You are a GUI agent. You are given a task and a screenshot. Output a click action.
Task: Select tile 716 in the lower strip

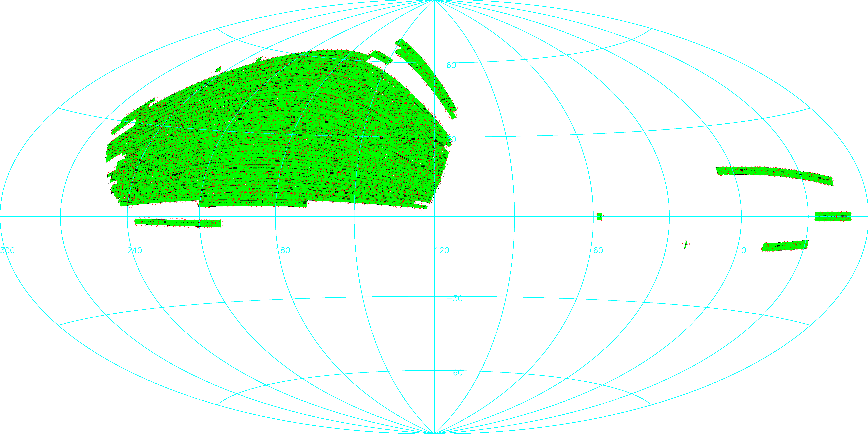[806, 244]
